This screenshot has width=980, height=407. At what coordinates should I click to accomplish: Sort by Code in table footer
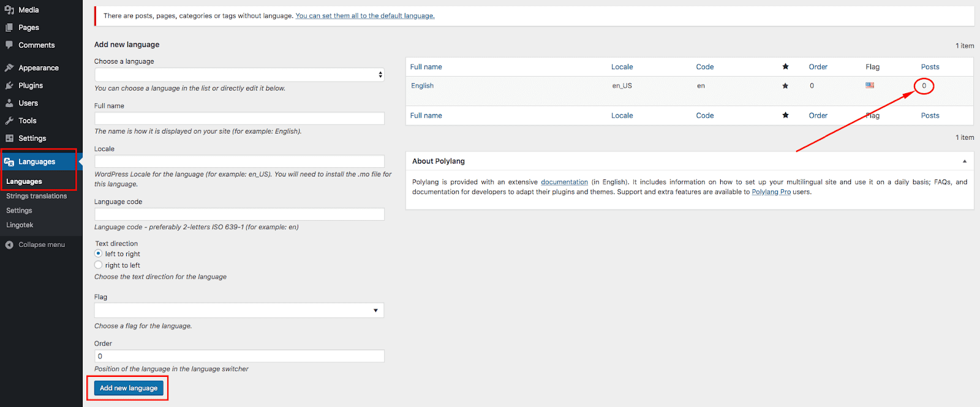[704, 115]
